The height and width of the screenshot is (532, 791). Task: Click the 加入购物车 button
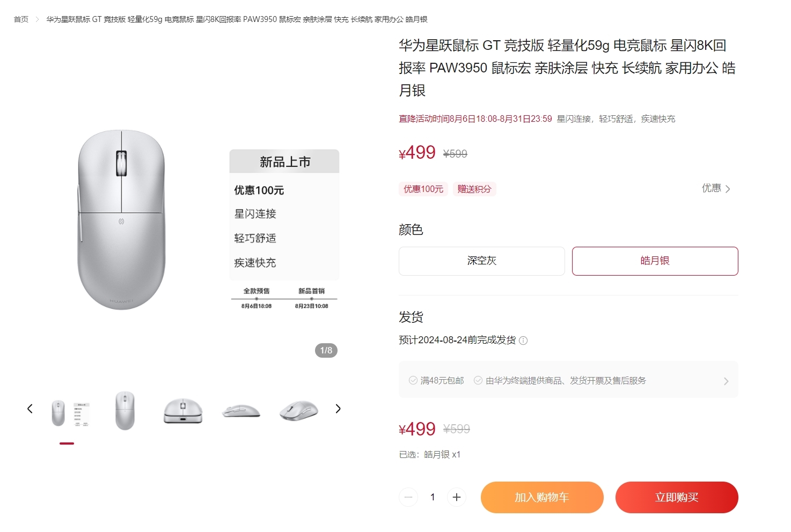(x=542, y=497)
